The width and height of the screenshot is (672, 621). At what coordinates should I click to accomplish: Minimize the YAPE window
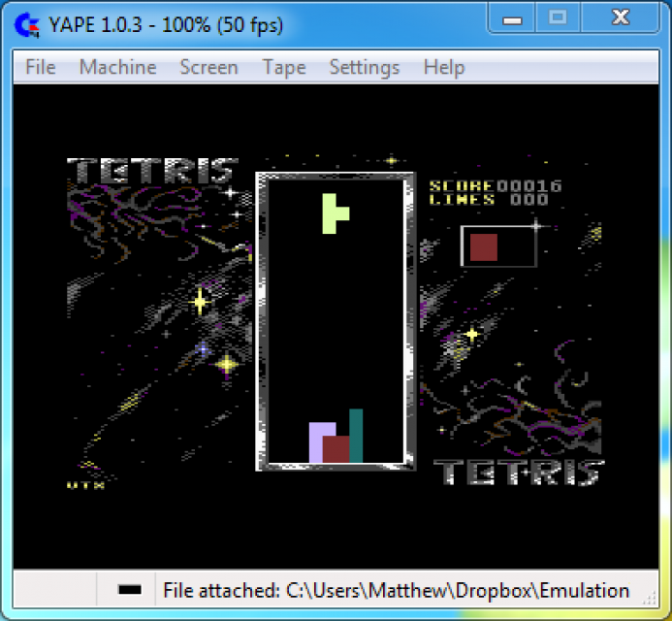(x=512, y=18)
